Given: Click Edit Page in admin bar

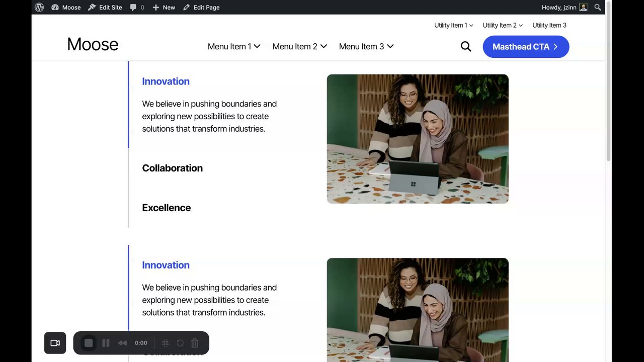Looking at the screenshot, I should click(x=201, y=7).
